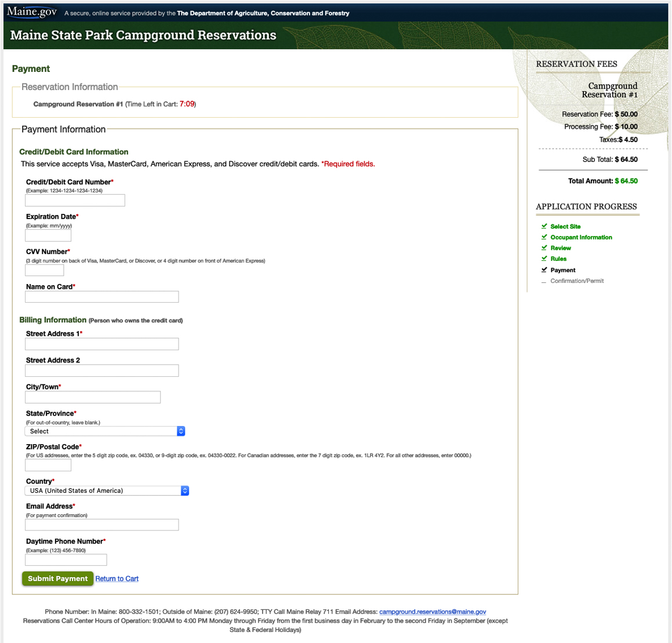
Task: Click the Maine.gov logo
Action: pyautogui.click(x=32, y=12)
